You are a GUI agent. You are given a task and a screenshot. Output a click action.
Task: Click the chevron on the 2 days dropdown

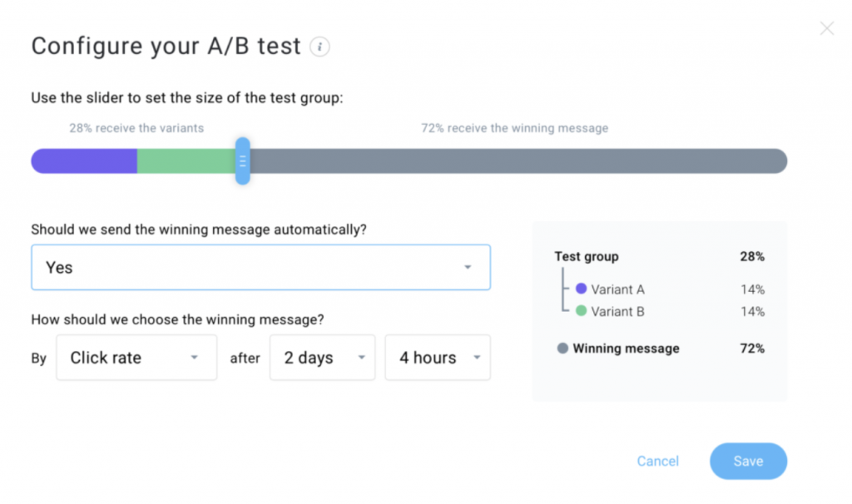pyautogui.click(x=360, y=358)
